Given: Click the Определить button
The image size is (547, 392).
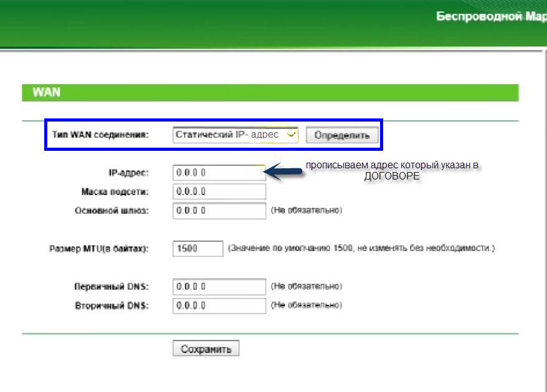Looking at the screenshot, I should tap(342, 135).
